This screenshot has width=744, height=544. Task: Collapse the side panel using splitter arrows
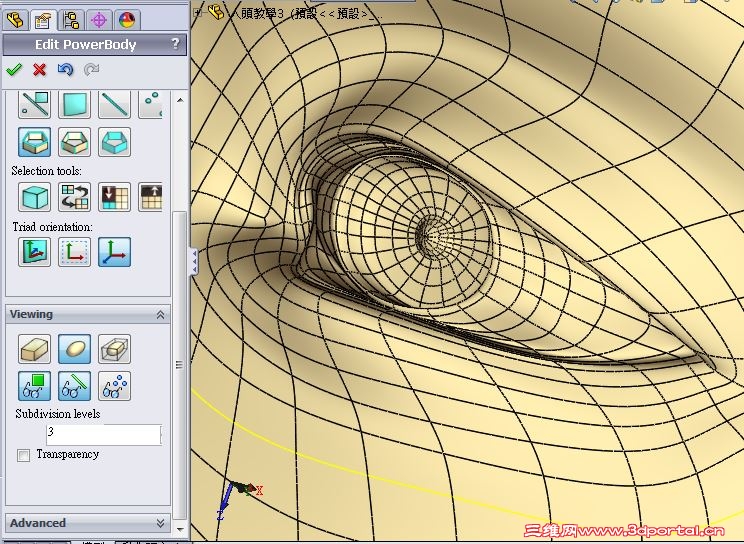click(x=194, y=262)
